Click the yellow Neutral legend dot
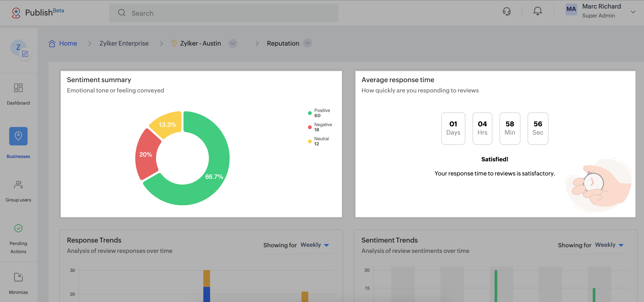644x302 pixels. tap(310, 142)
